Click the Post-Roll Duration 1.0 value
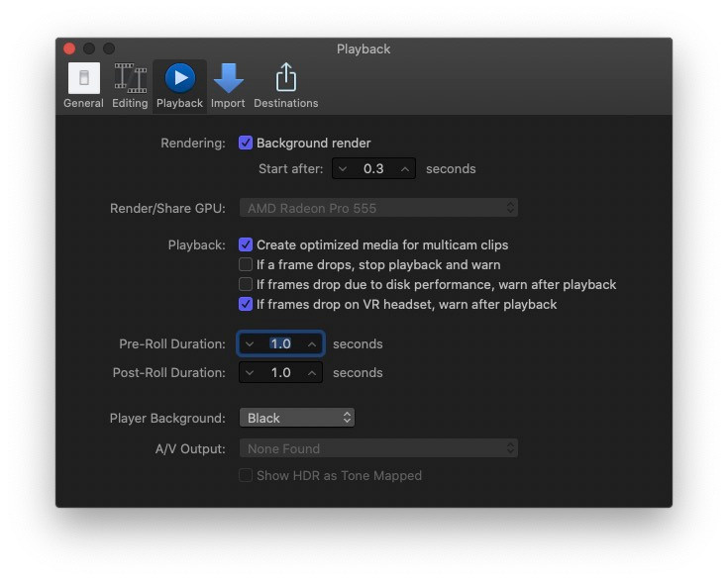The height and width of the screenshot is (581, 728). (x=281, y=372)
